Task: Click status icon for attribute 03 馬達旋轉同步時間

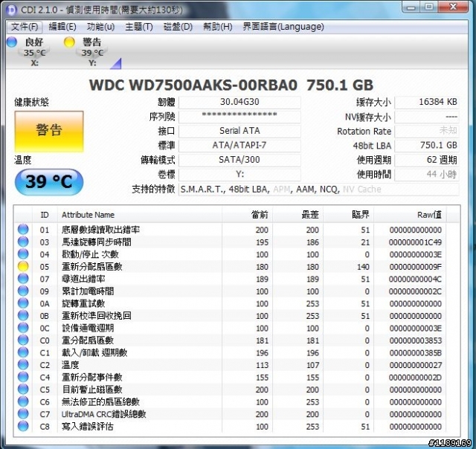Action: point(23,242)
